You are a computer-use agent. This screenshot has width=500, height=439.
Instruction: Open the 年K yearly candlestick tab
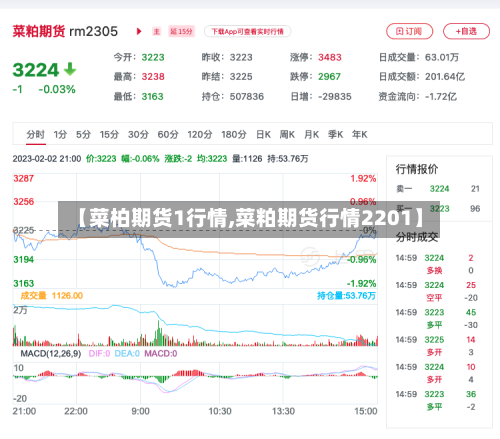(x=360, y=135)
